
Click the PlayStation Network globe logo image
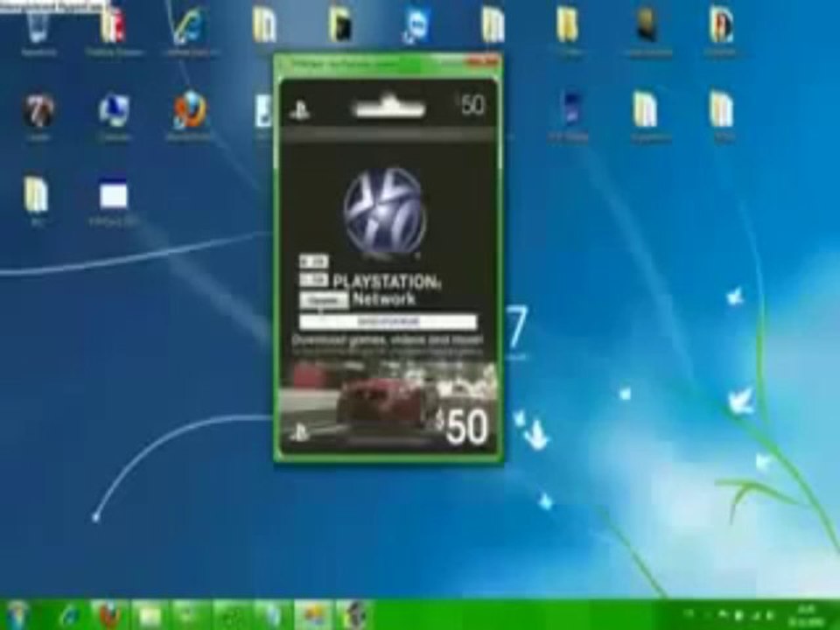click(x=385, y=213)
